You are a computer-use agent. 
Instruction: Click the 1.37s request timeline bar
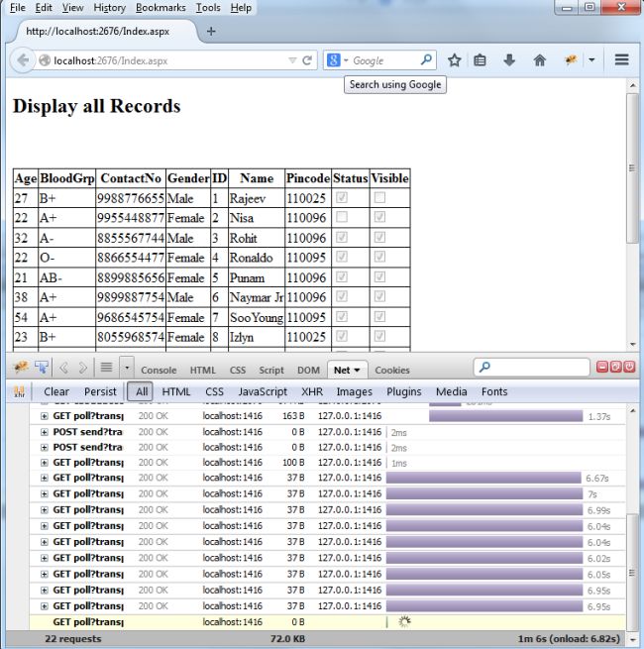[505, 416]
